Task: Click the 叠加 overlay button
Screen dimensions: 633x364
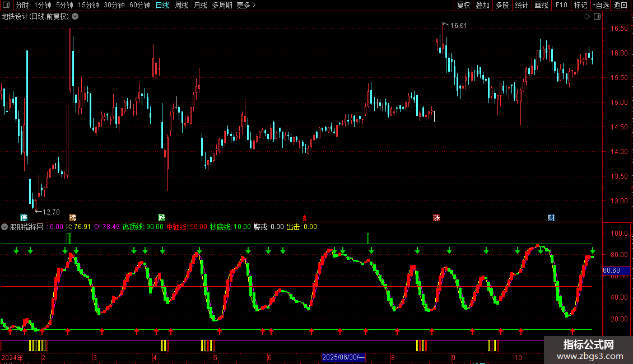Action: (x=482, y=5)
